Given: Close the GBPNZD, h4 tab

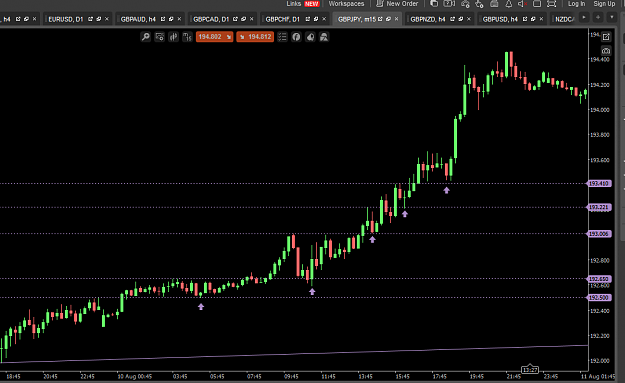Looking at the screenshot, I should 469,19.
